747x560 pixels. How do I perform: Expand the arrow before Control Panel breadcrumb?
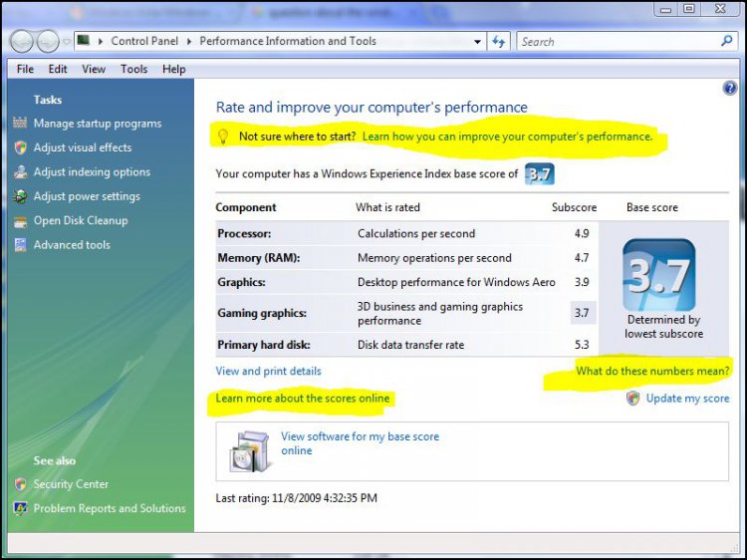pyautogui.click(x=101, y=42)
